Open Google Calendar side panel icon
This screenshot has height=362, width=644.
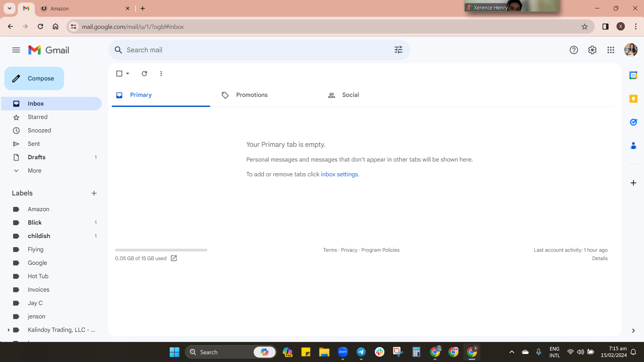[633, 75]
